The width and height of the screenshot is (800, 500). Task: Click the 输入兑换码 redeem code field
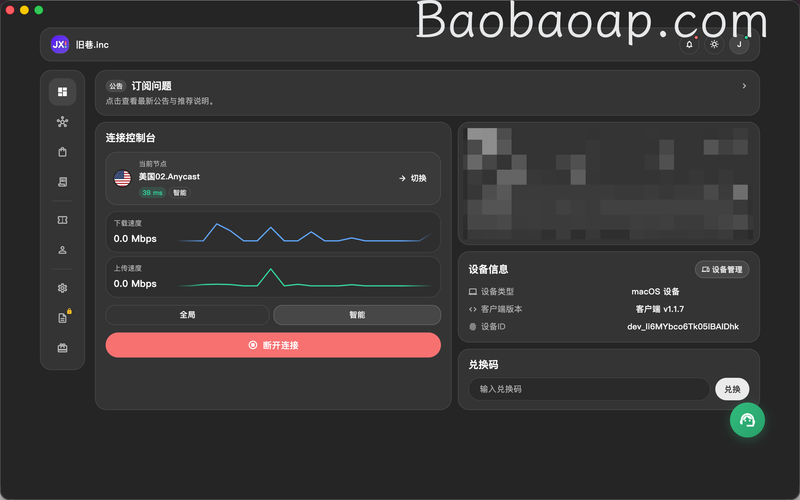[x=589, y=389]
